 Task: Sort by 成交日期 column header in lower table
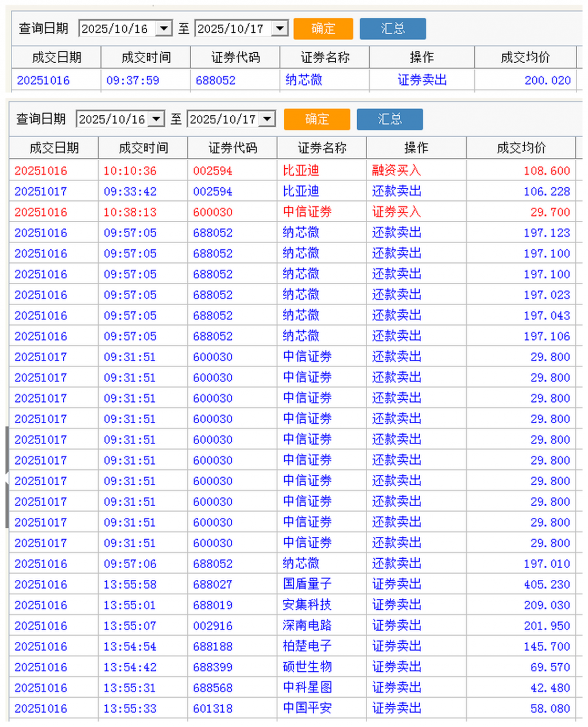click(x=54, y=148)
